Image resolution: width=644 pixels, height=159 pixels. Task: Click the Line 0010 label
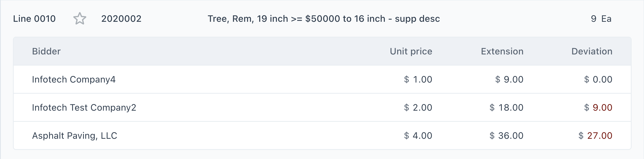point(34,19)
